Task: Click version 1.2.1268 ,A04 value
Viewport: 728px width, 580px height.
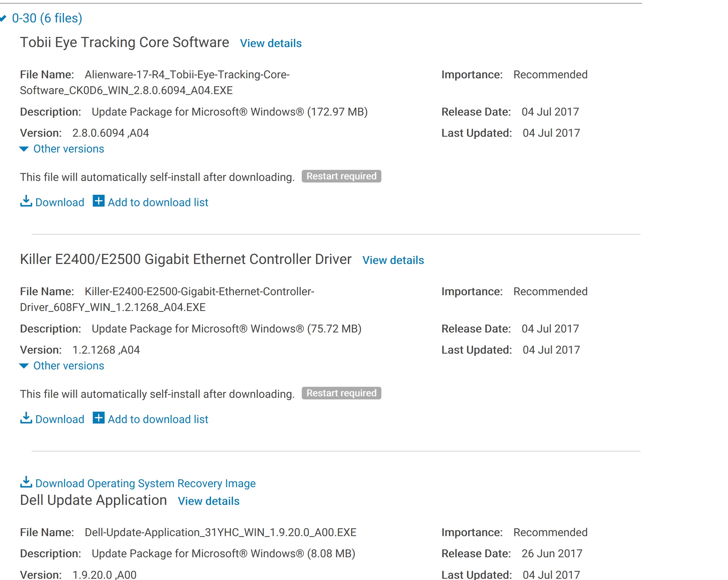Action: coord(106,350)
